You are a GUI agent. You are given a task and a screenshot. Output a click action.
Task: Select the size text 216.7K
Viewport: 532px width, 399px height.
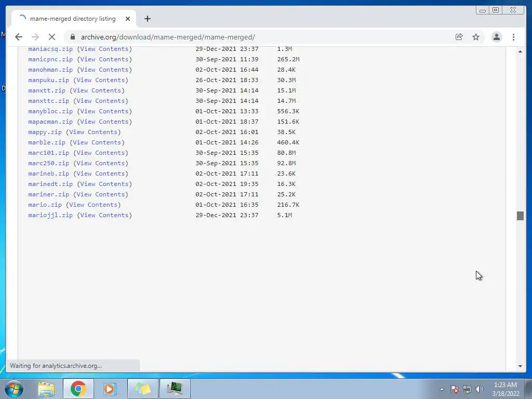(x=288, y=205)
